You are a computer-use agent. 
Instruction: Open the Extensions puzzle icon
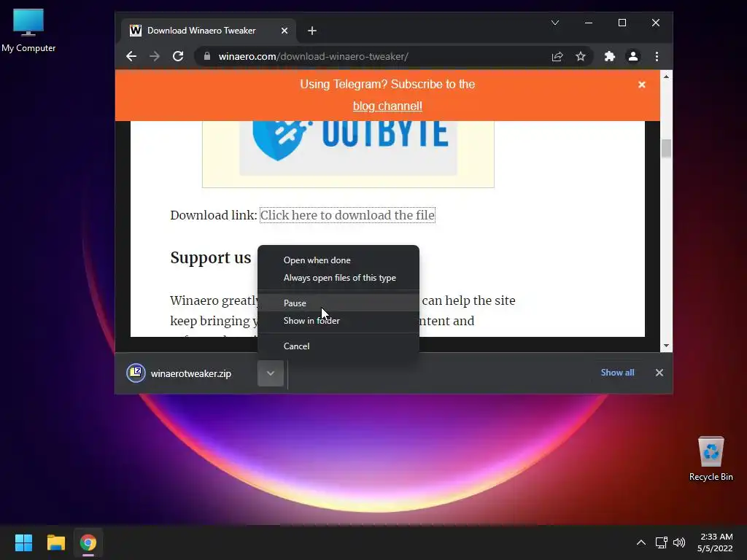click(x=609, y=56)
